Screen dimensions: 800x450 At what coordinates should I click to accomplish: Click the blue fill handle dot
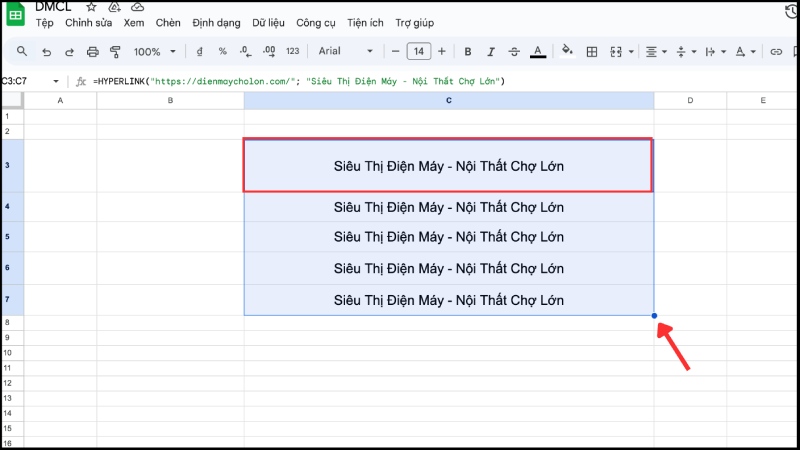[x=654, y=316]
